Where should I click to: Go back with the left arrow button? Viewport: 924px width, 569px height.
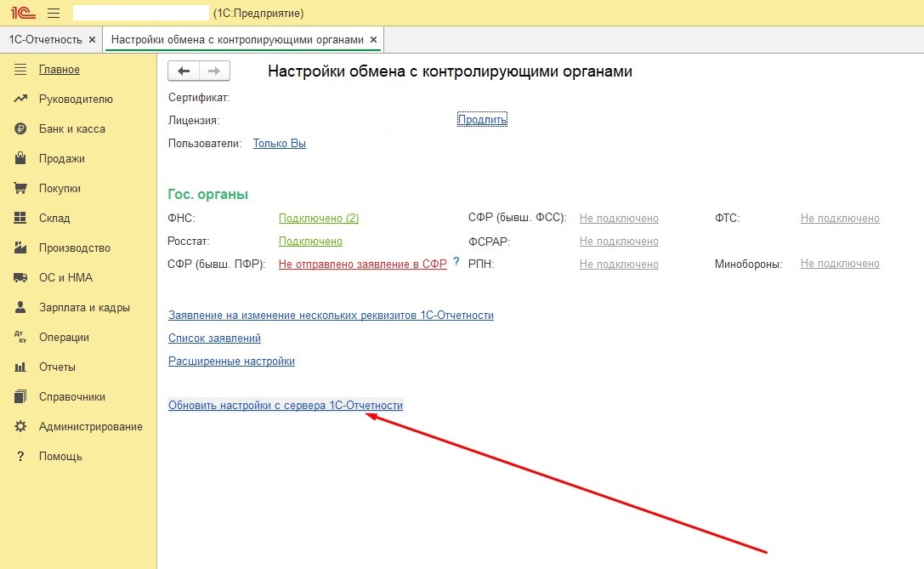click(184, 71)
